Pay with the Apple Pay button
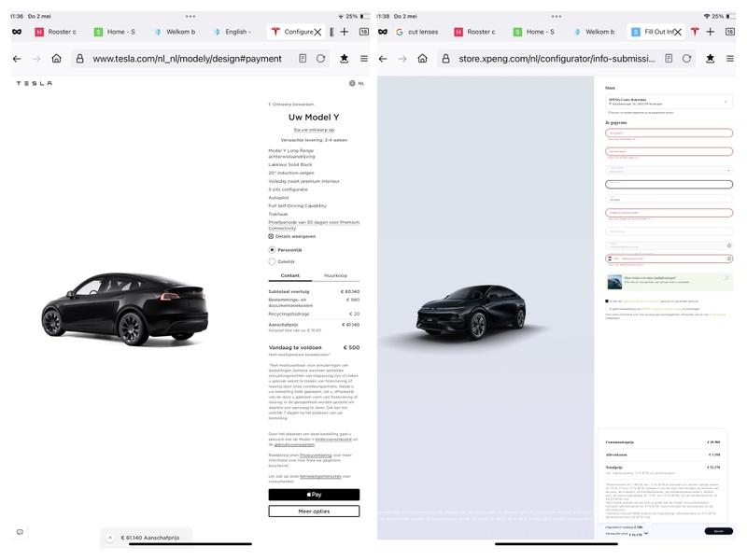The height and width of the screenshot is (560, 747). tap(314, 495)
